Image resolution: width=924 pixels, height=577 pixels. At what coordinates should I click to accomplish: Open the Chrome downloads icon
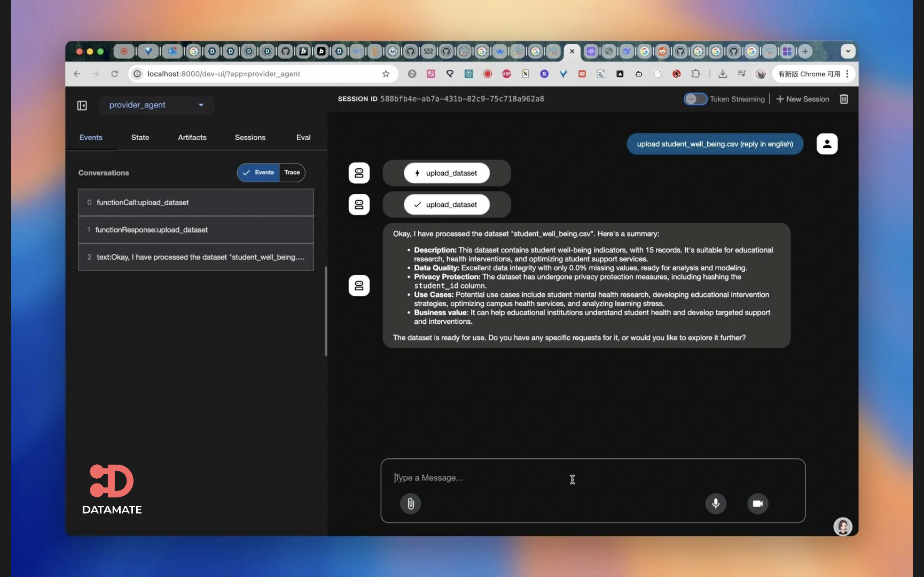pos(722,74)
